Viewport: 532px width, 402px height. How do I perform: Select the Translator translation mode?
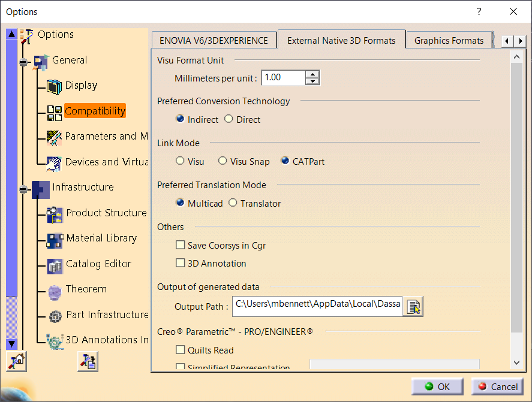click(x=233, y=202)
